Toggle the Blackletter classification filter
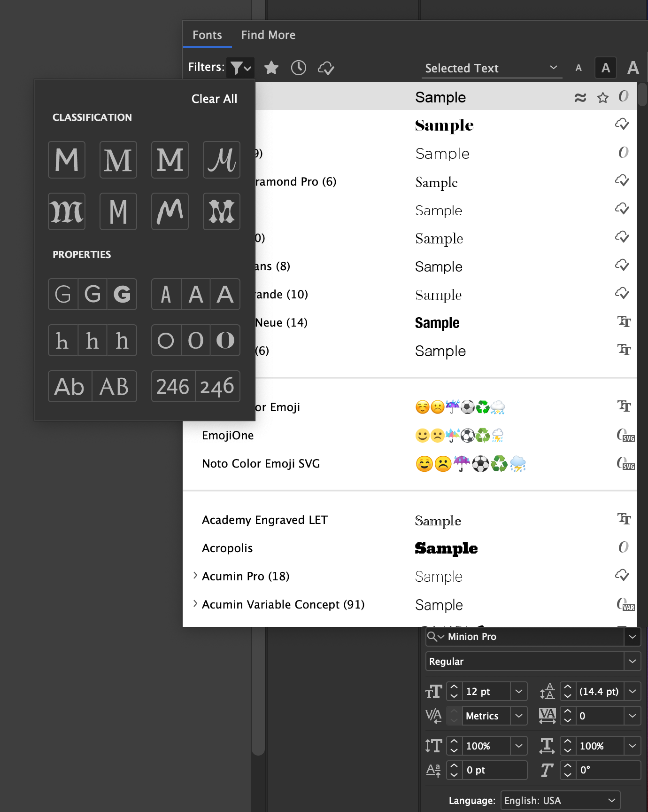Screen dimensions: 648x812 [67, 211]
